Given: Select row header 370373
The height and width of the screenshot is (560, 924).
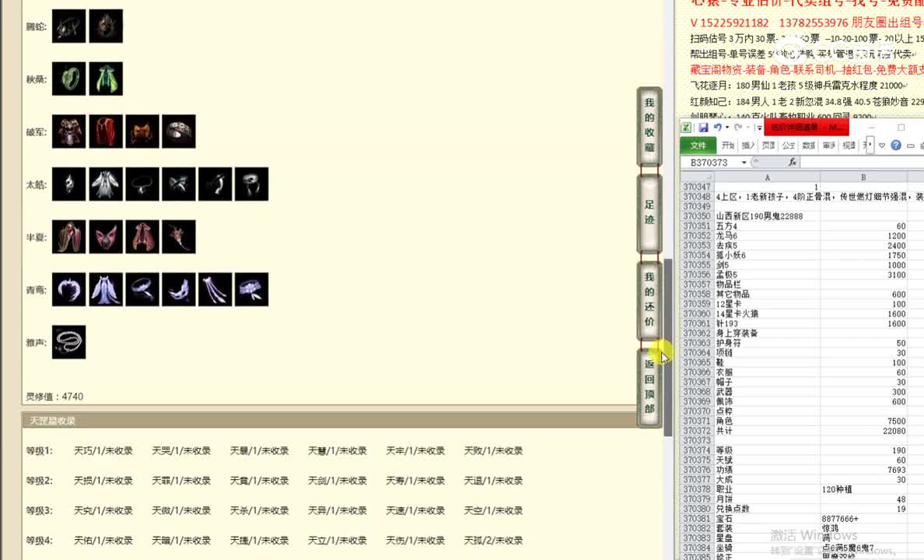Looking at the screenshot, I should (697, 440).
